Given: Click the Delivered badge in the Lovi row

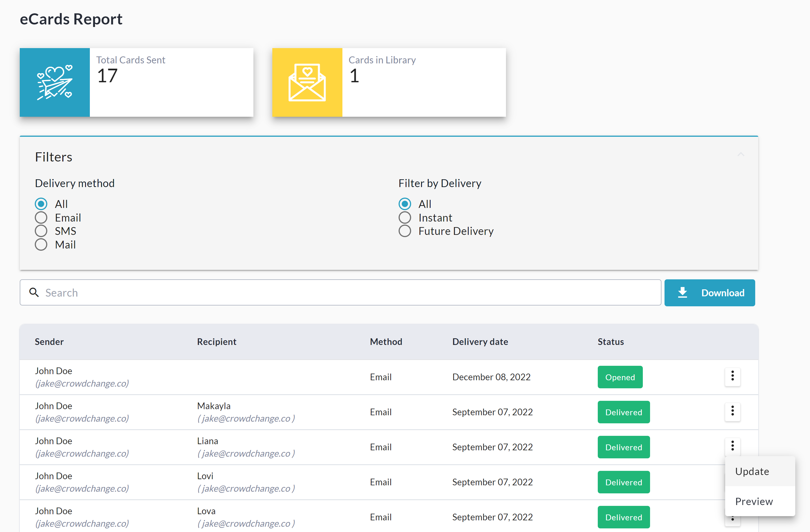Looking at the screenshot, I should 624,482.
